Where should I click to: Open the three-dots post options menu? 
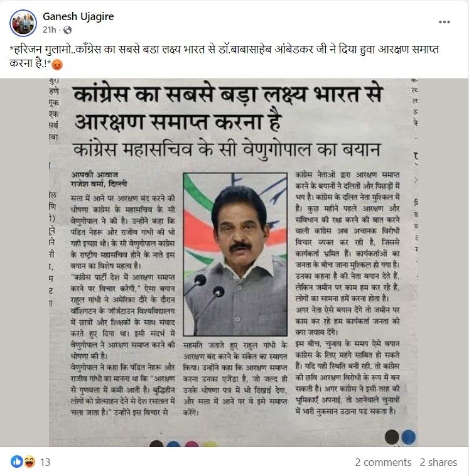click(x=444, y=22)
